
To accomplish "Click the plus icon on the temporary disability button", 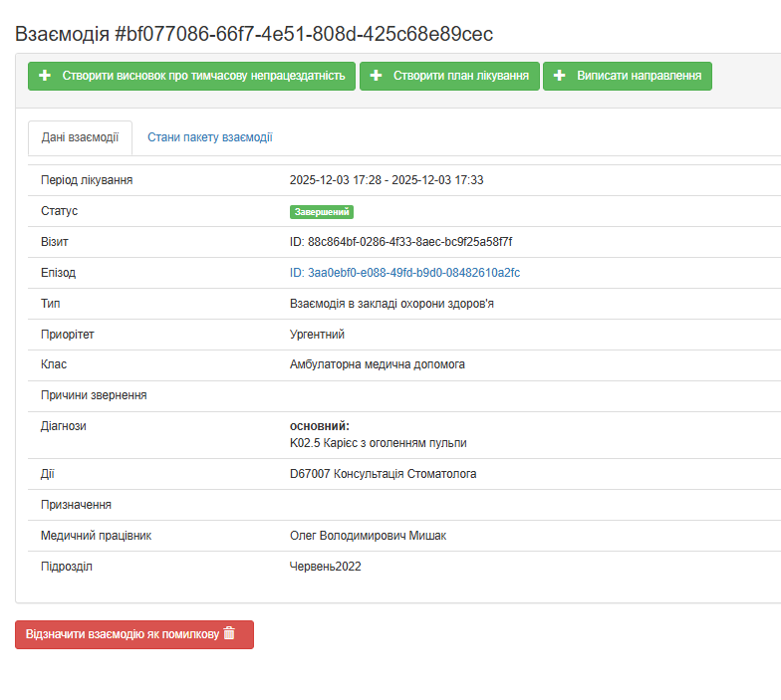I will (44, 76).
